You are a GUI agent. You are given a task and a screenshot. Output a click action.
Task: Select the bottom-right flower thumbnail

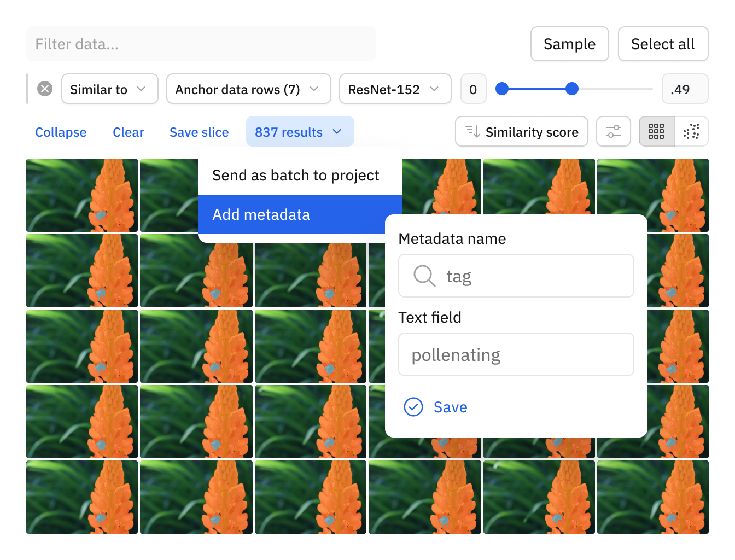653,497
